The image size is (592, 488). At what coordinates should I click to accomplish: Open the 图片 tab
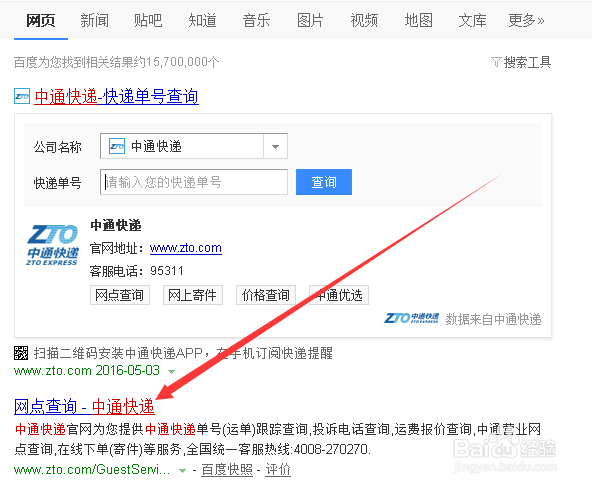click(x=310, y=20)
